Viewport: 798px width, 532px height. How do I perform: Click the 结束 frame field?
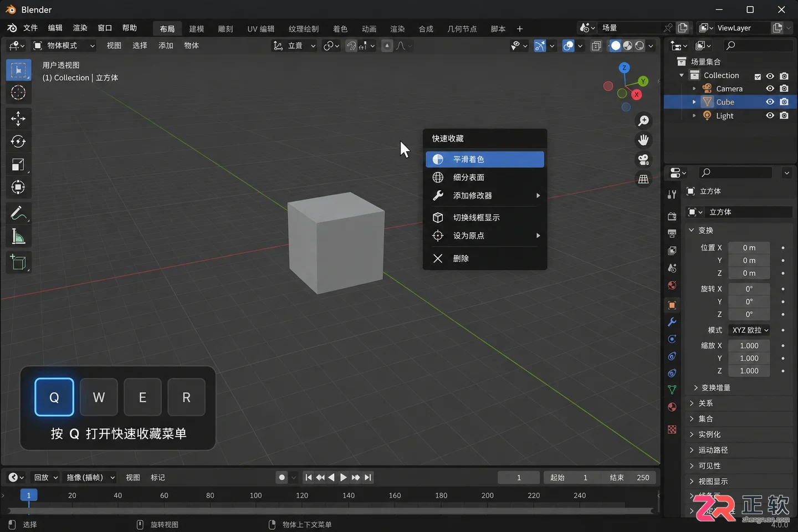(x=629, y=478)
